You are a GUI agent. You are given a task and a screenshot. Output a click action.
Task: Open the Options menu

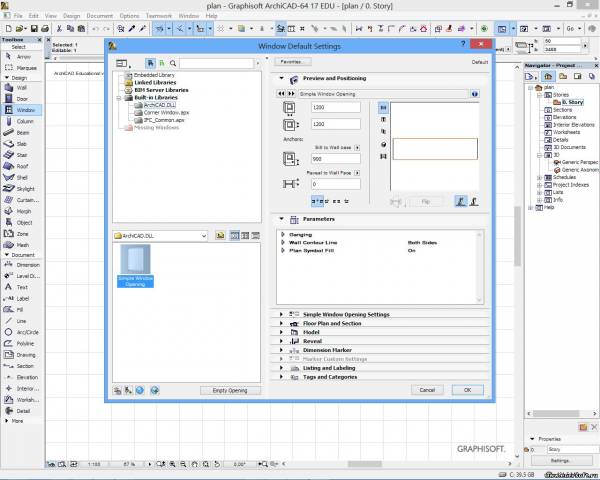[129, 16]
